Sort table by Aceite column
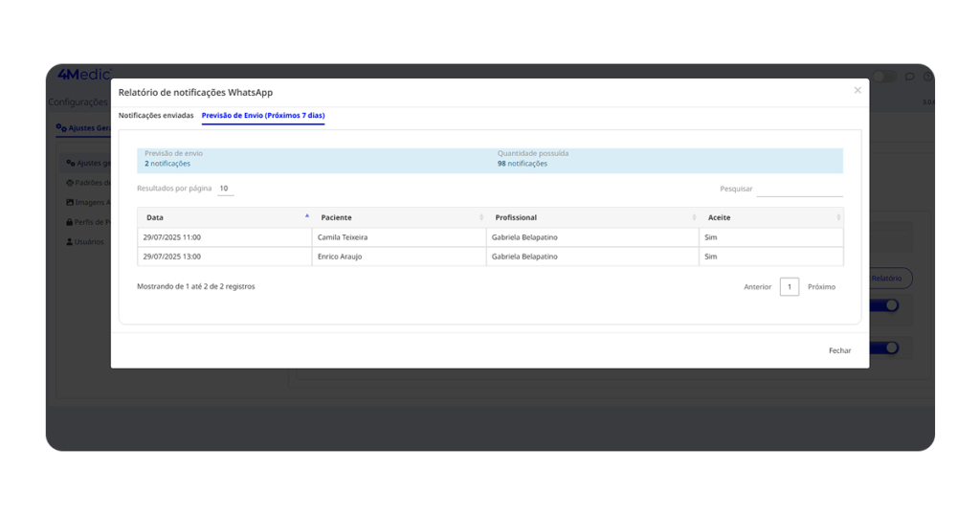980x515 pixels. (x=771, y=217)
